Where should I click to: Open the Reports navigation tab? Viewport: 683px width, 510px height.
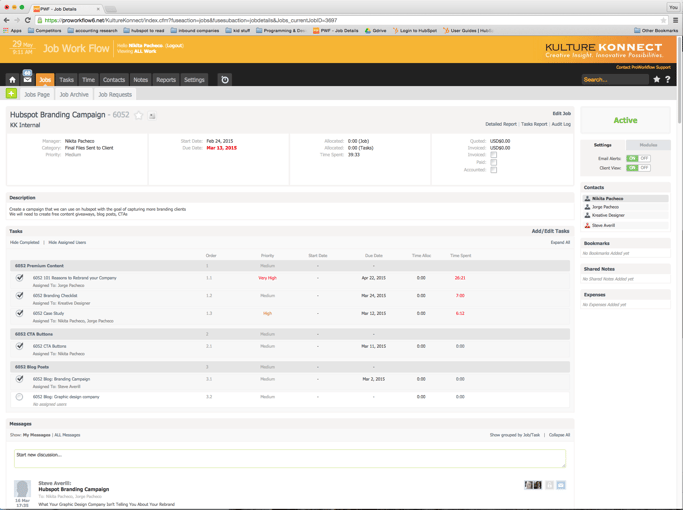click(166, 80)
